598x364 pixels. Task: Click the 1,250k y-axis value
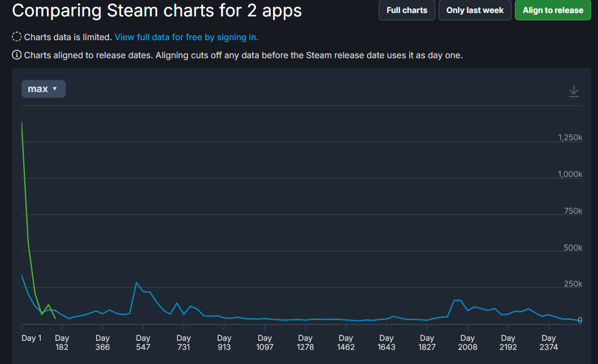[x=570, y=137]
